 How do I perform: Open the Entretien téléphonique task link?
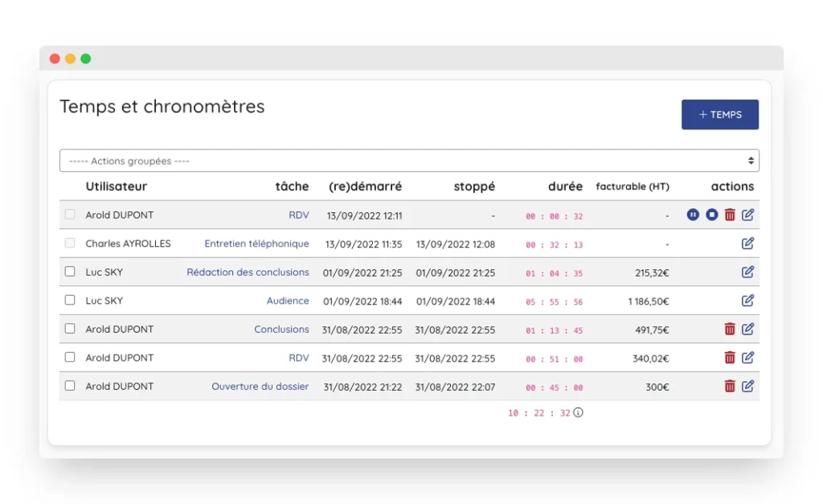pos(256,244)
